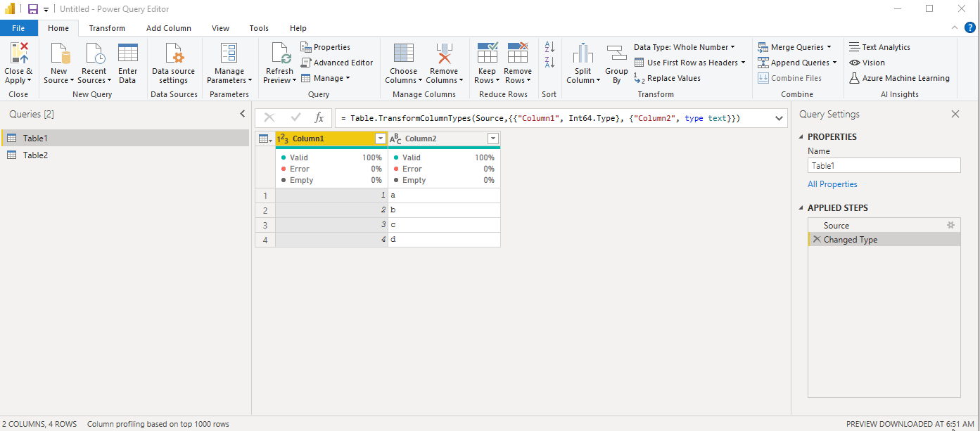Open Azure Machine Learning

[899, 78]
